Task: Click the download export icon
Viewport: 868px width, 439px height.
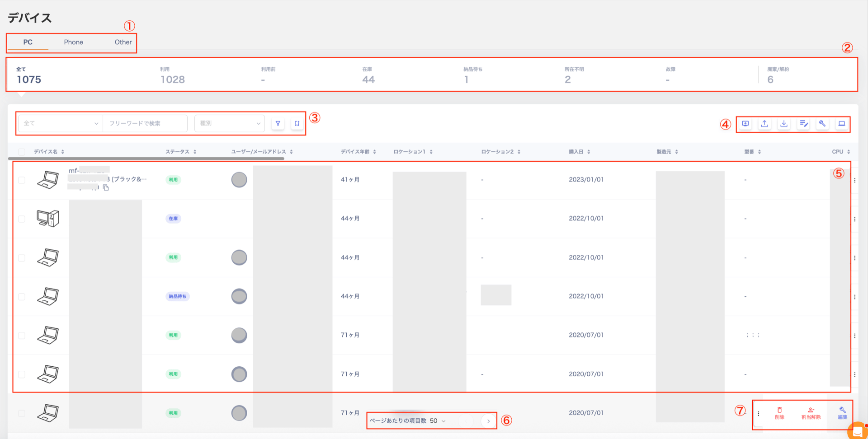Action: (784, 124)
